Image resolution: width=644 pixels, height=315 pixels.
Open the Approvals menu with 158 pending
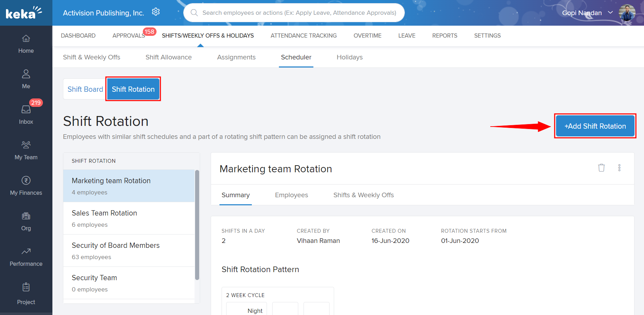(129, 36)
